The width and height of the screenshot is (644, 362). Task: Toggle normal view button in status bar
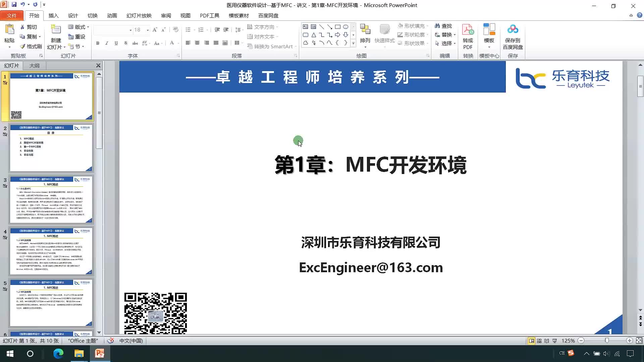click(531, 341)
